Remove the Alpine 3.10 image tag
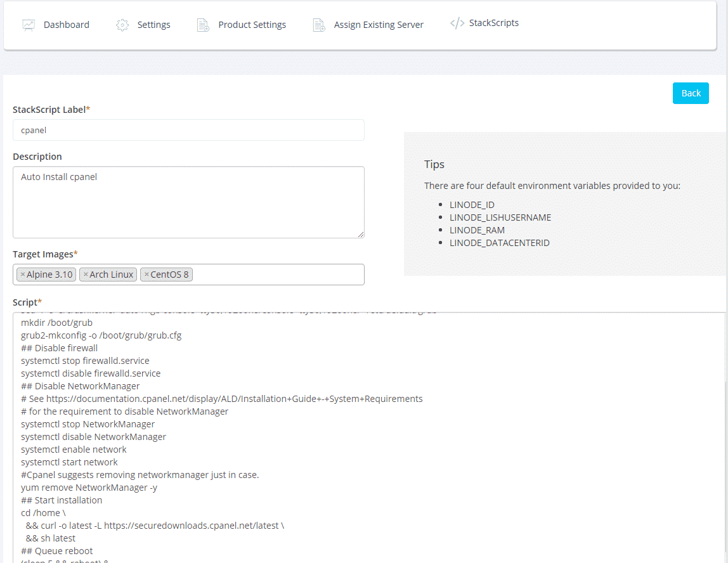Image resolution: width=728 pixels, height=563 pixels. (x=23, y=275)
